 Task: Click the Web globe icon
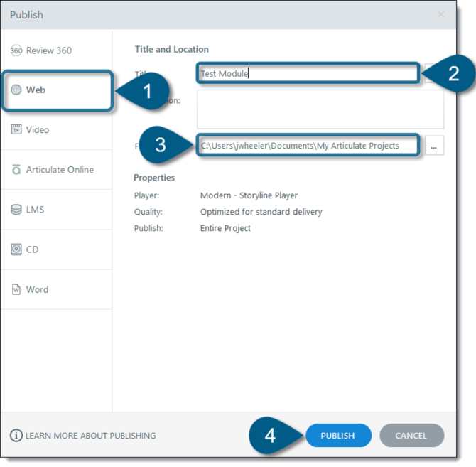pos(16,90)
